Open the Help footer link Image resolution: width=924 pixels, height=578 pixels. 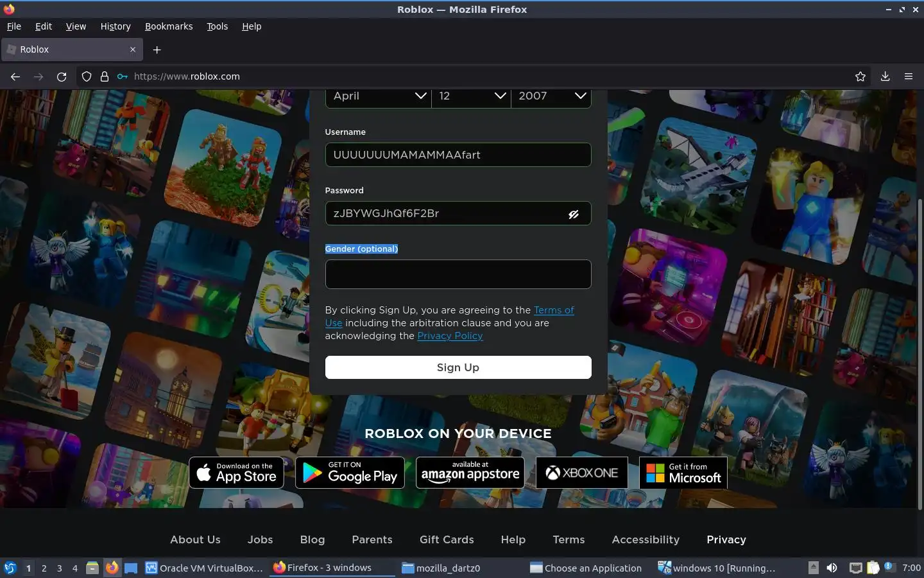(513, 539)
